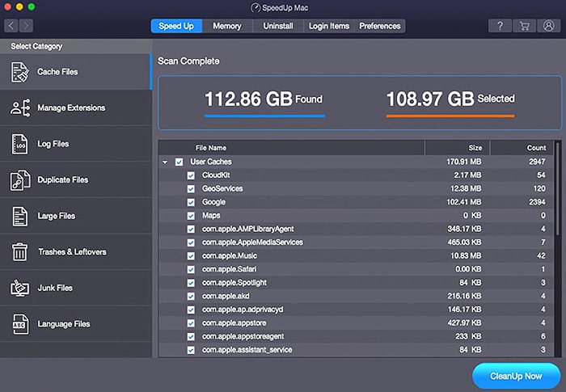Open help with the question mark icon

pos(500,26)
